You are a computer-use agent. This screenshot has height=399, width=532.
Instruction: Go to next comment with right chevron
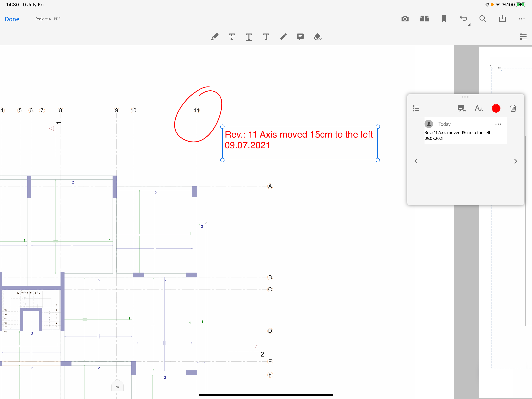(515, 161)
